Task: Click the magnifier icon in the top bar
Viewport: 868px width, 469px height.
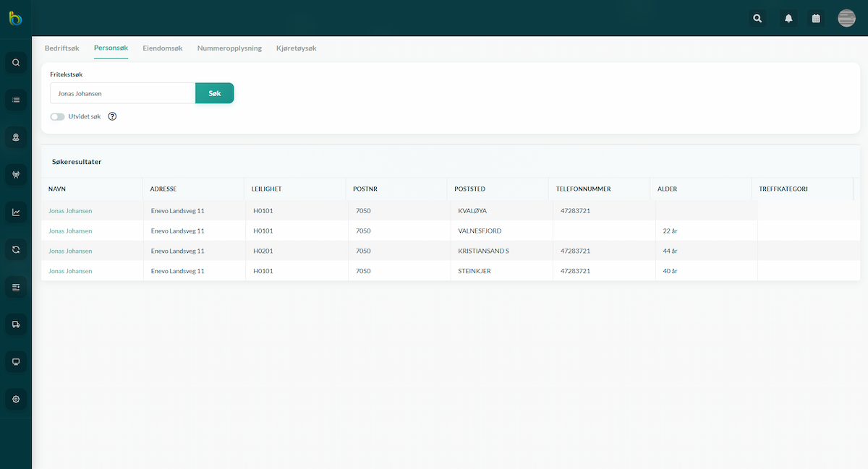Action: 757,19
